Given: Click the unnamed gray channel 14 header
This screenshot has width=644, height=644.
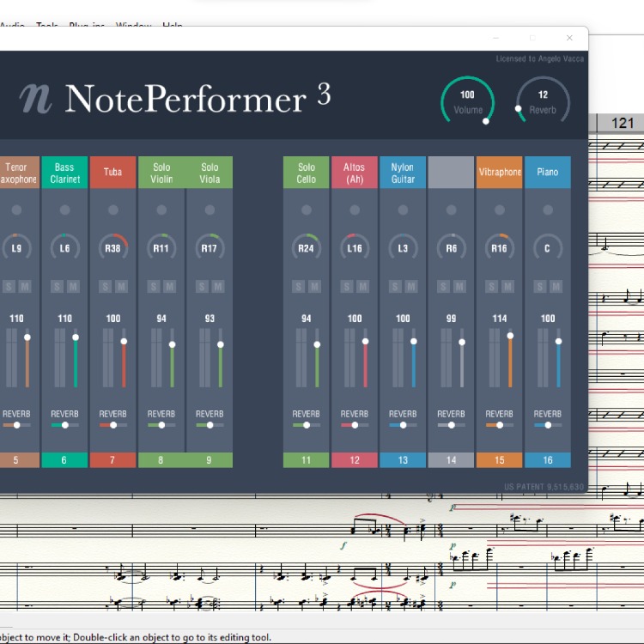Looking at the screenshot, I should (451, 173).
